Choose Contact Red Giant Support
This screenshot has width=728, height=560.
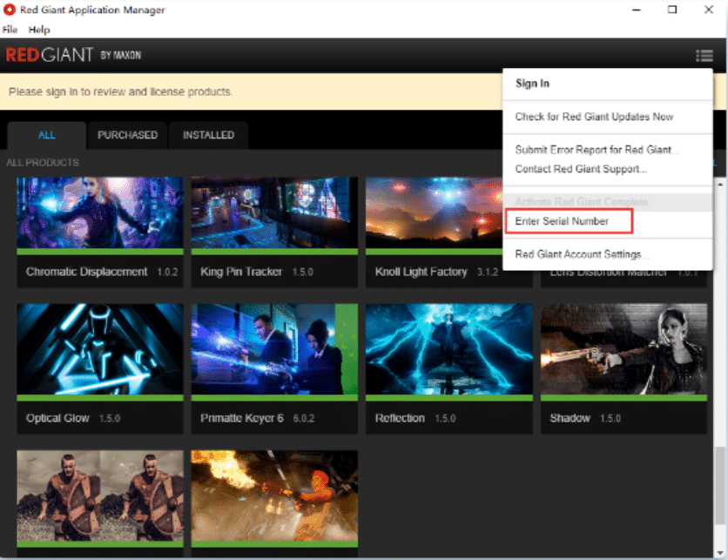coord(581,169)
